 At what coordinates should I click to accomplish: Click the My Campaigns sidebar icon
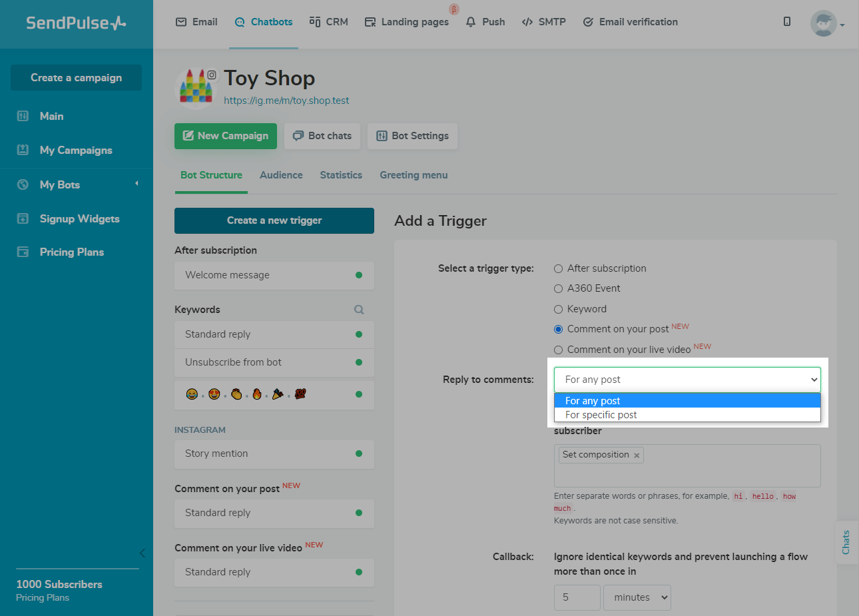[x=23, y=150]
